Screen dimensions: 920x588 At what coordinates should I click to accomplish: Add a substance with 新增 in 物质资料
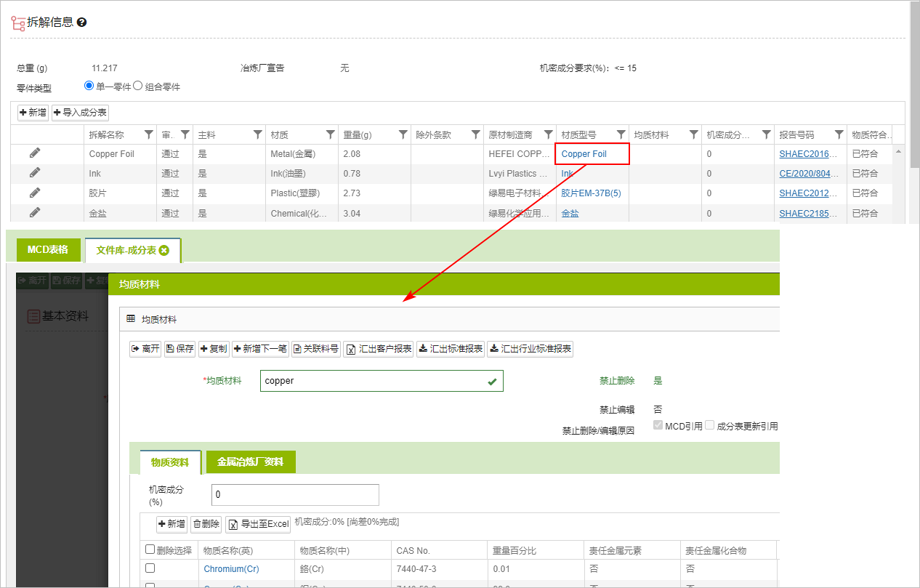[172, 524]
